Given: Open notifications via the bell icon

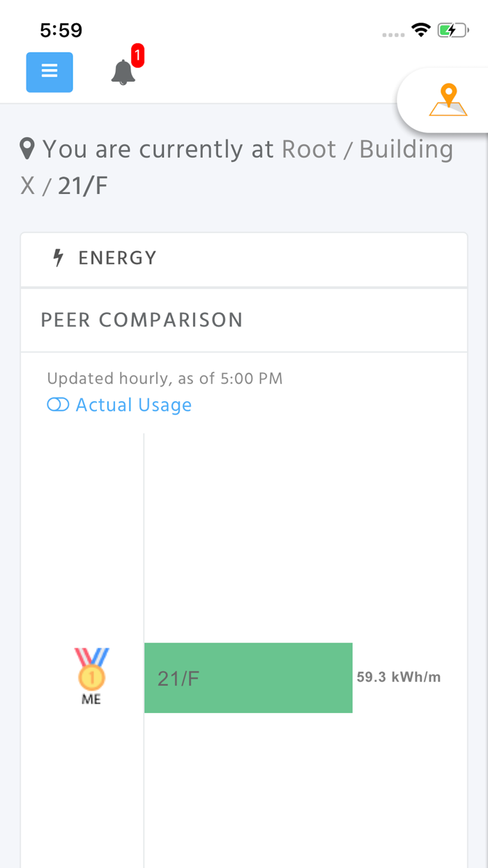Looking at the screenshot, I should (x=123, y=74).
